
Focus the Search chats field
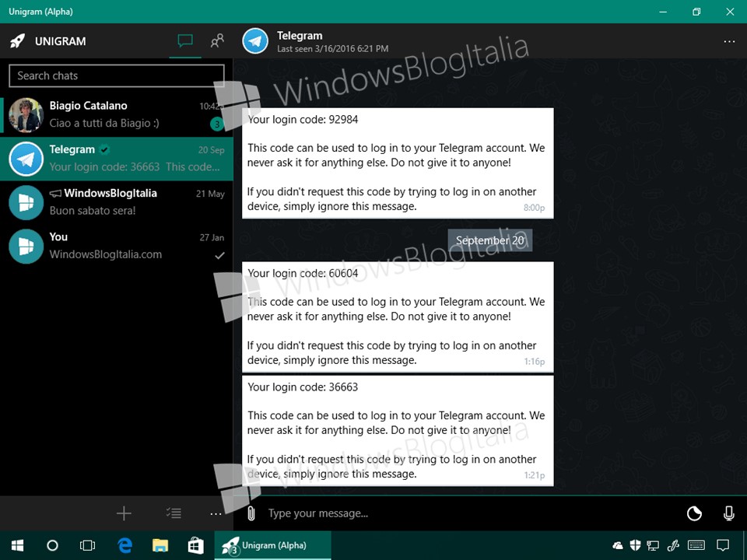pos(116,75)
